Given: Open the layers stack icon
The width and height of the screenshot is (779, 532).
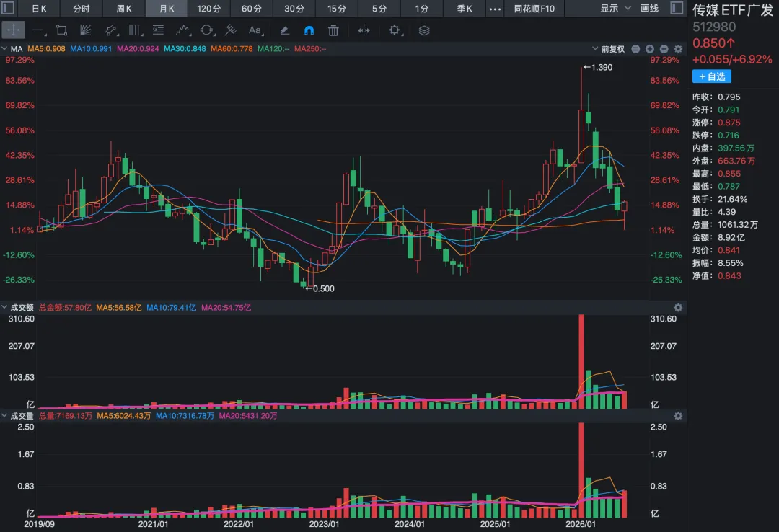Looking at the screenshot, I should (x=424, y=30).
